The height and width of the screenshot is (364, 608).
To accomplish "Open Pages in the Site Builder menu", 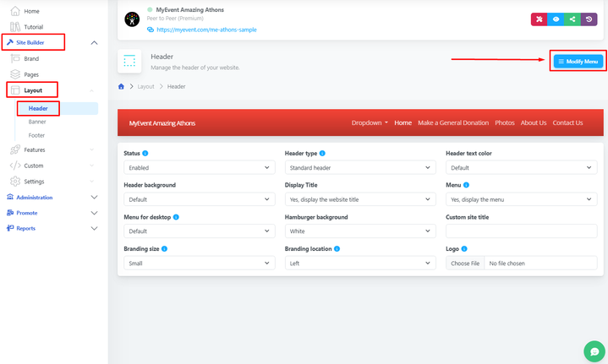I will 31,74.
